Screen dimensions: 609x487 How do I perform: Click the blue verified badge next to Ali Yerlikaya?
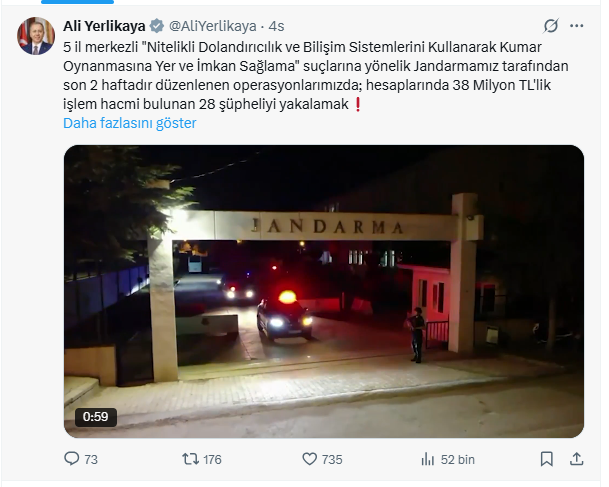tap(157, 26)
